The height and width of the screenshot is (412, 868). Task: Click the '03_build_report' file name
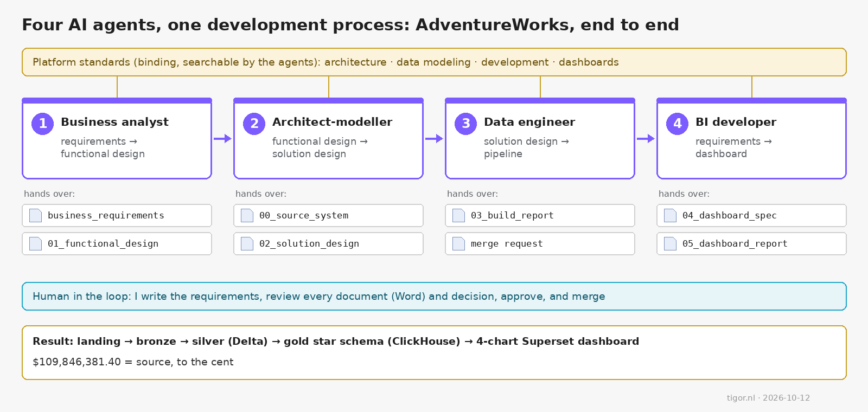coord(512,215)
